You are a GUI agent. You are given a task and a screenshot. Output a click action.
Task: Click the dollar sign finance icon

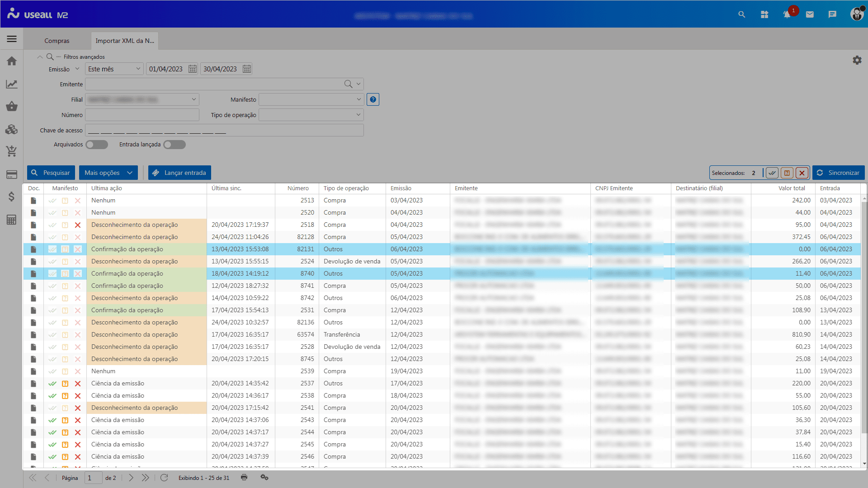tap(12, 197)
